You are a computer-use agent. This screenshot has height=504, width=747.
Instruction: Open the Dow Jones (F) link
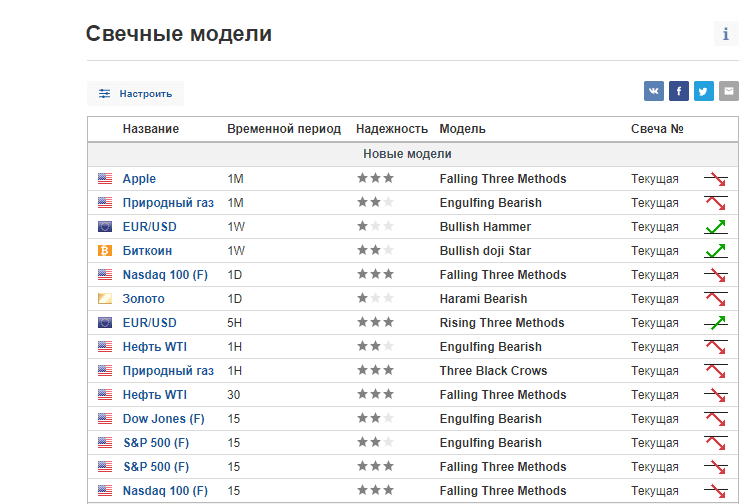pyautogui.click(x=163, y=419)
